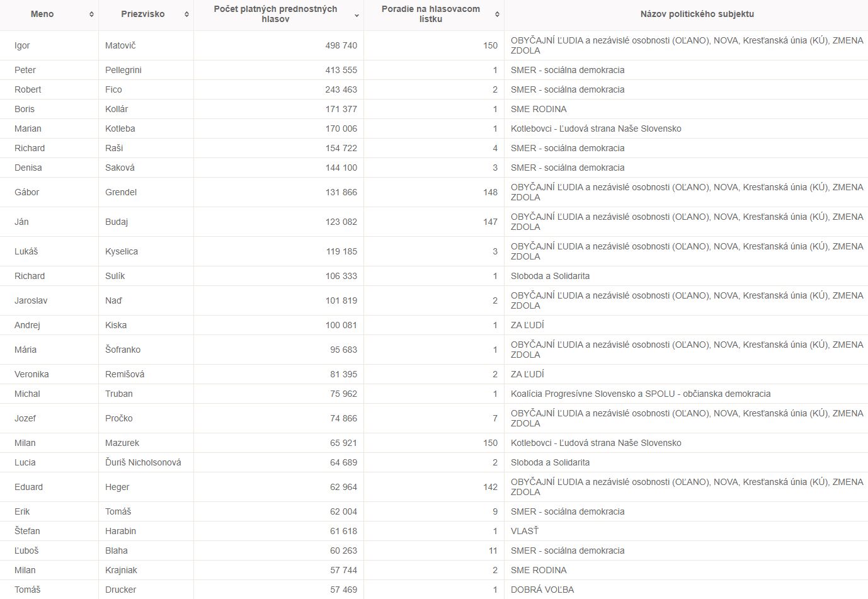Click the first name 'Boris'
Screen dimensions: 868x599
pyautogui.click(x=25, y=109)
